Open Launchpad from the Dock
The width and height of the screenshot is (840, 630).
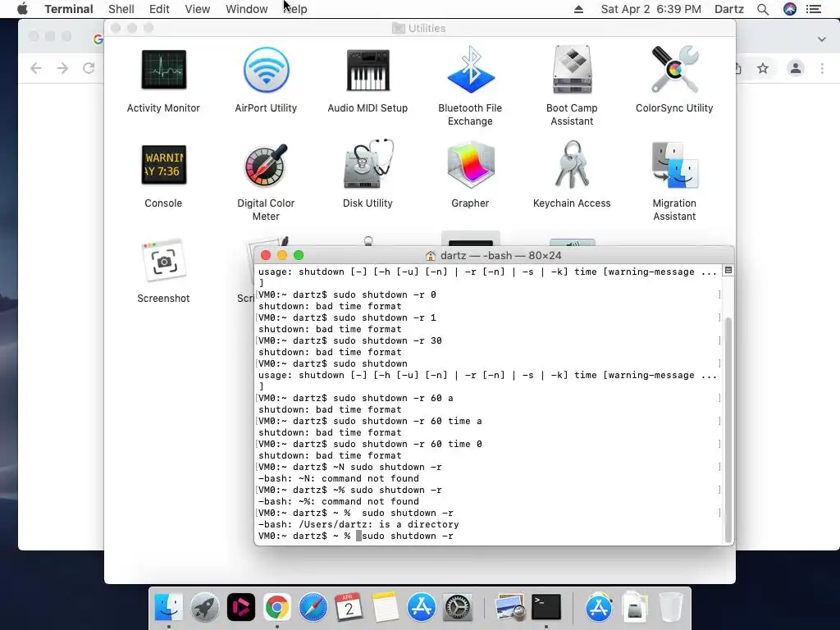(204, 607)
